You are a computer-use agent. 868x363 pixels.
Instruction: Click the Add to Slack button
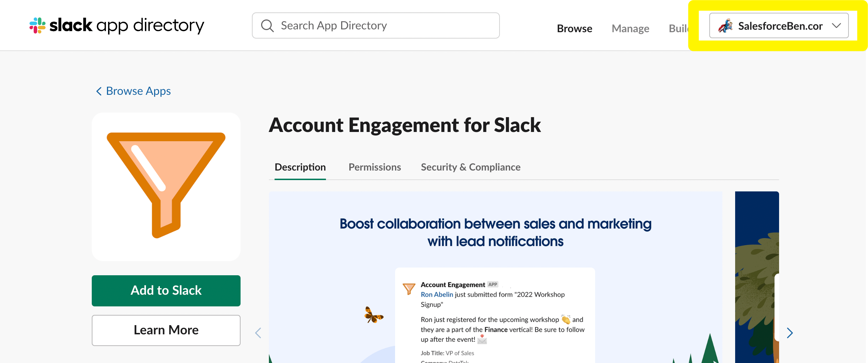click(166, 290)
